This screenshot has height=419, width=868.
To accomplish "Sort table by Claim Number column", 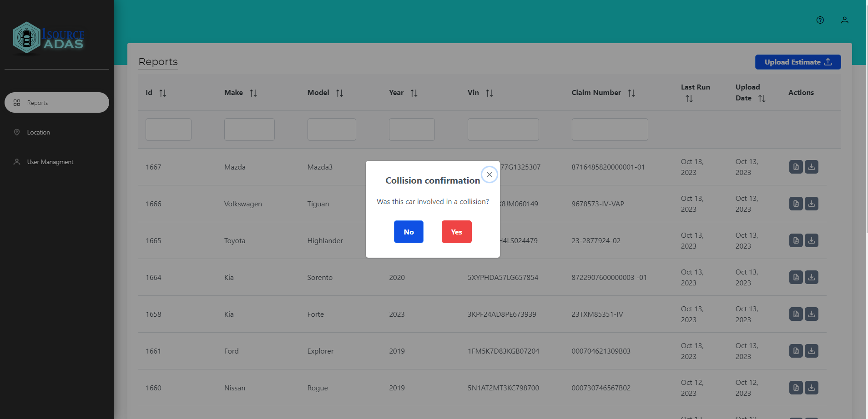I will click(x=631, y=93).
